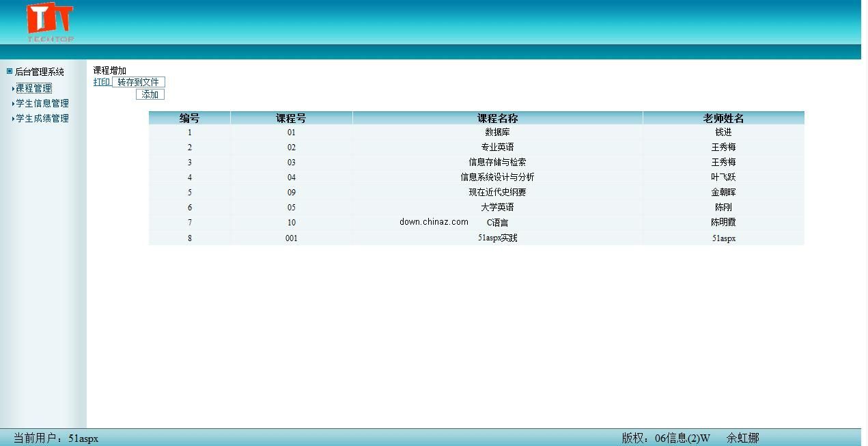This screenshot has width=868, height=446.
Task: Click the 版权：06信息(2)W footer text
Action: [666, 438]
